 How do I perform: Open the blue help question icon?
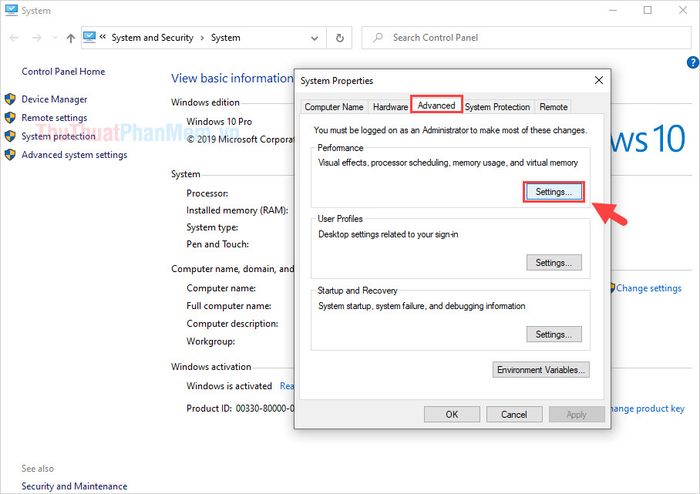tap(692, 62)
